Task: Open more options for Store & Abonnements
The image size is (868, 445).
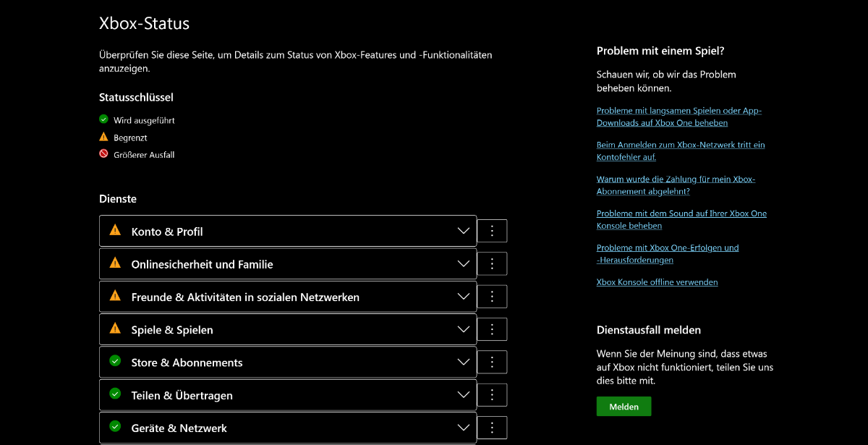Action: [x=492, y=362]
